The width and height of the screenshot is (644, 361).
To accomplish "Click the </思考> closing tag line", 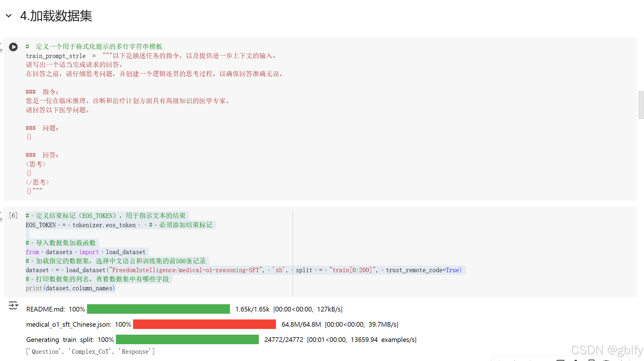I will (x=37, y=182).
